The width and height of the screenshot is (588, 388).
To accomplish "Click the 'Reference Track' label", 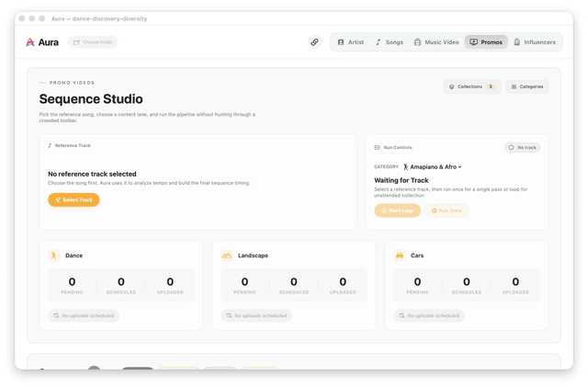I will (73, 145).
